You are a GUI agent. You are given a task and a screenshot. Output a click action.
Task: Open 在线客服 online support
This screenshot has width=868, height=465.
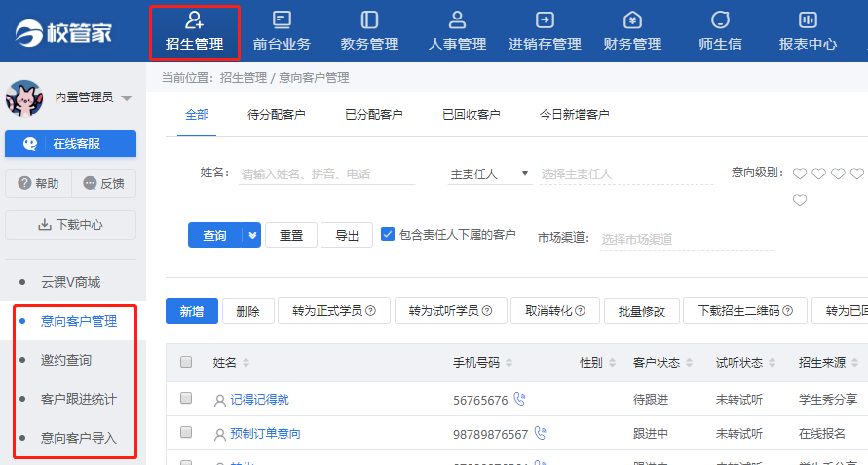(70, 144)
